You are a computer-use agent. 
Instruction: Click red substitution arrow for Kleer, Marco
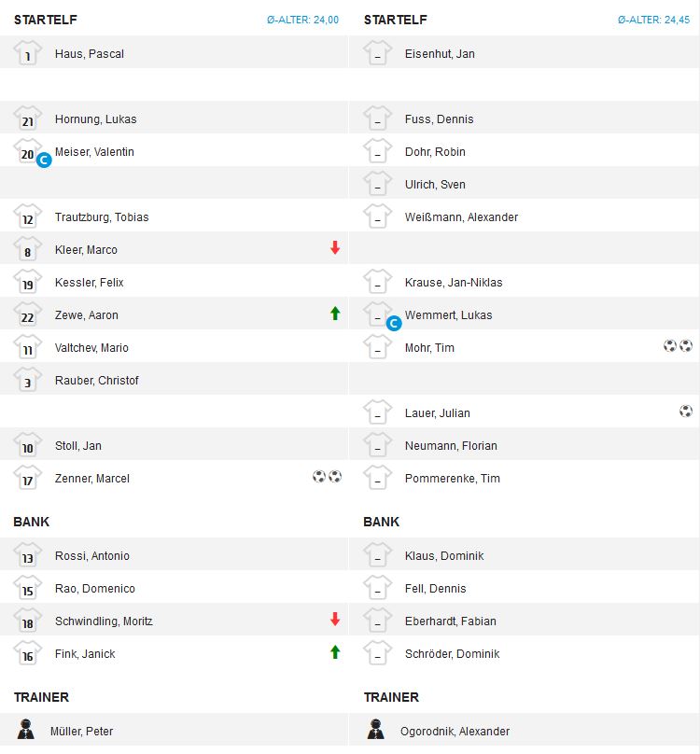pos(335,248)
